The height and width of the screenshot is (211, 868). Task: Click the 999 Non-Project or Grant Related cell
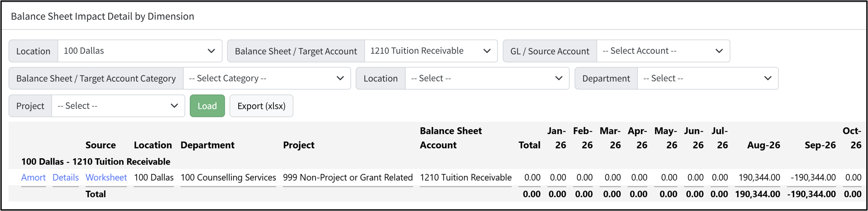tap(348, 178)
